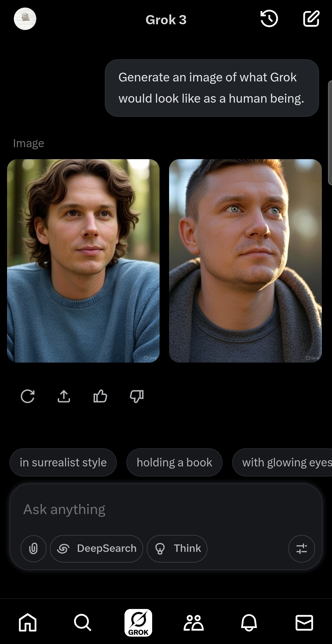
Task: Start a new chat with compose icon
Action: [x=311, y=19]
